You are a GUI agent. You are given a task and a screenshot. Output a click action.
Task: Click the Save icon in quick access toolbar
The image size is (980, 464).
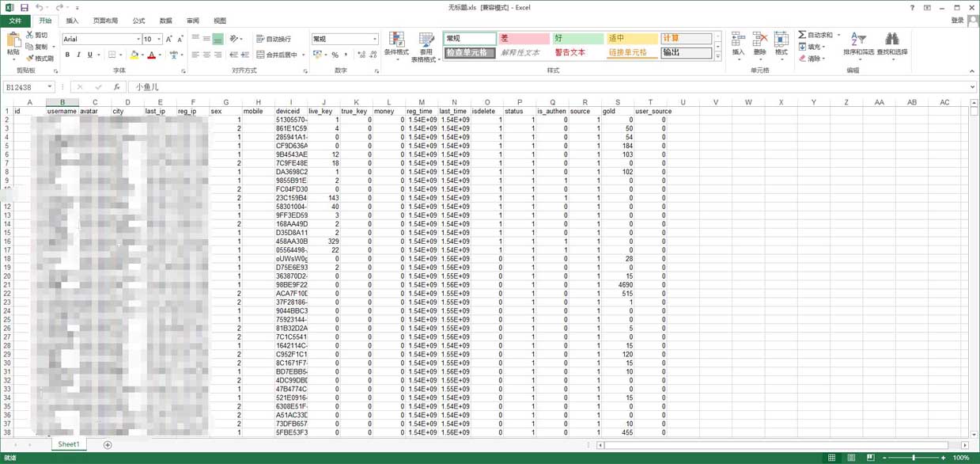pyautogui.click(x=25, y=7)
